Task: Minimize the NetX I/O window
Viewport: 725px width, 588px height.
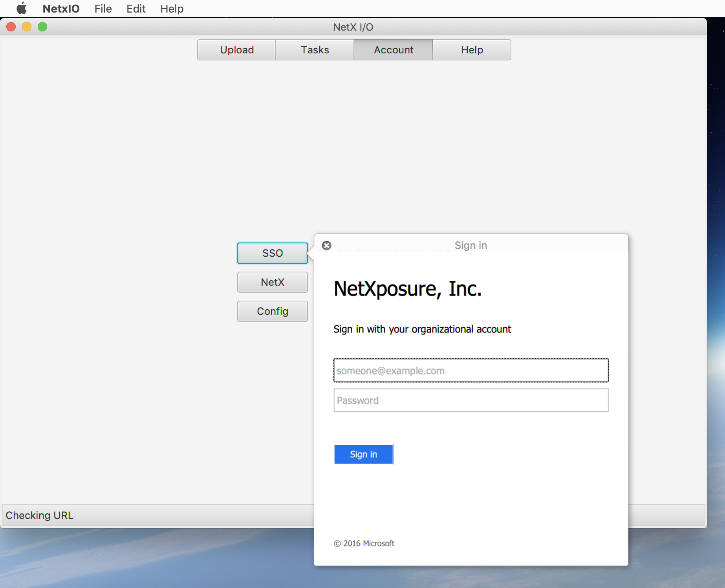Action: point(27,27)
